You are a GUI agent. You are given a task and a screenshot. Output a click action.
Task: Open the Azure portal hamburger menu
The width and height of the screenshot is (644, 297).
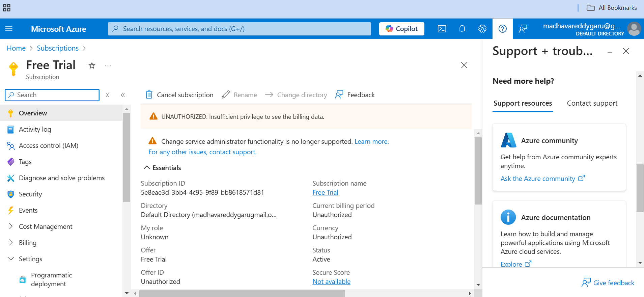click(x=9, y=29)
